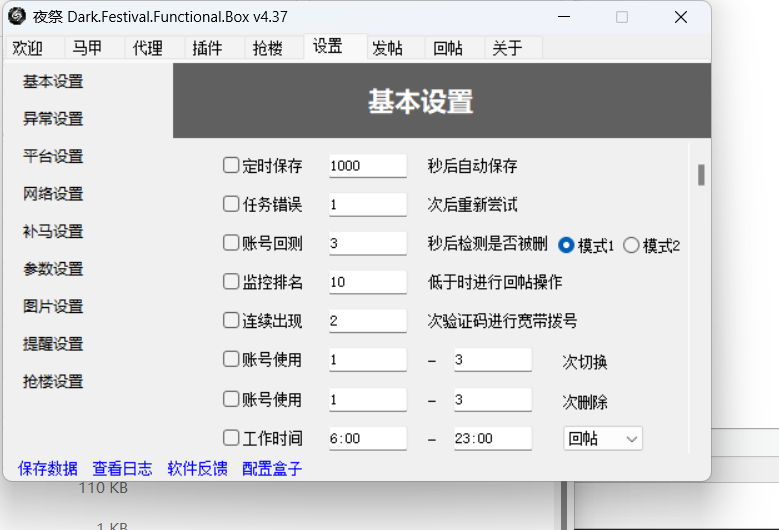Open the 代理 tab
This screenshot has width=779, height=530.
coord(147,48)
